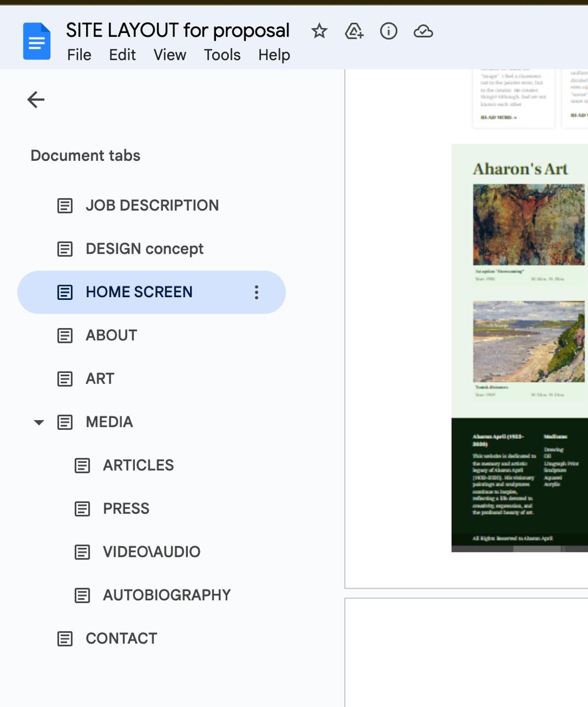
Task: Star the SITE LAYOUT for proposal document
Action: click(x=319, y=31)
